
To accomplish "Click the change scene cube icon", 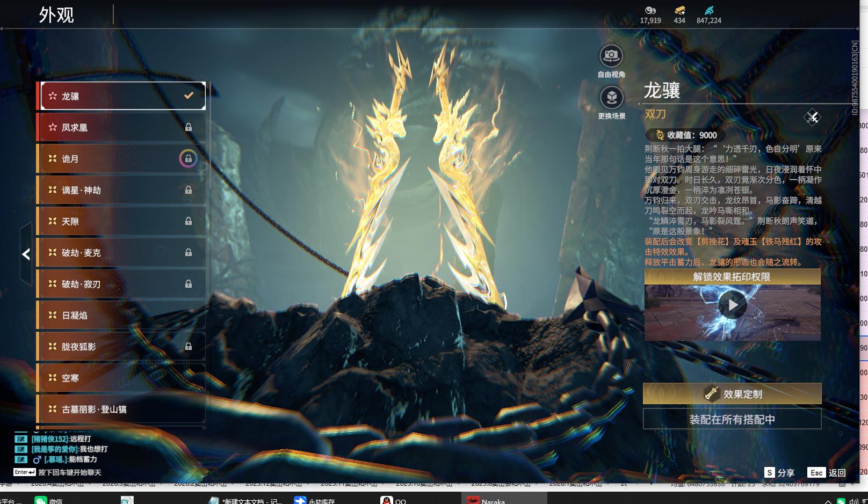I will (x=611, y=98).
